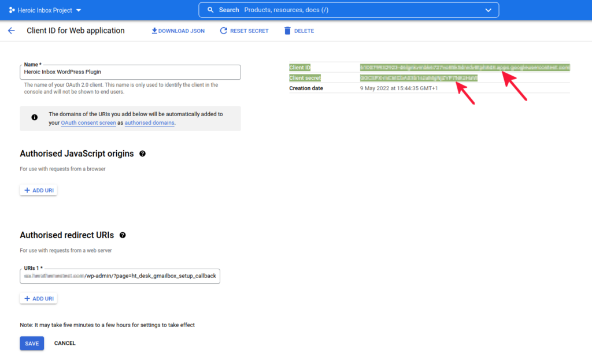Screen dimensions: 592x364
Task: Click the Client secret label
Action: coord(305,78)
